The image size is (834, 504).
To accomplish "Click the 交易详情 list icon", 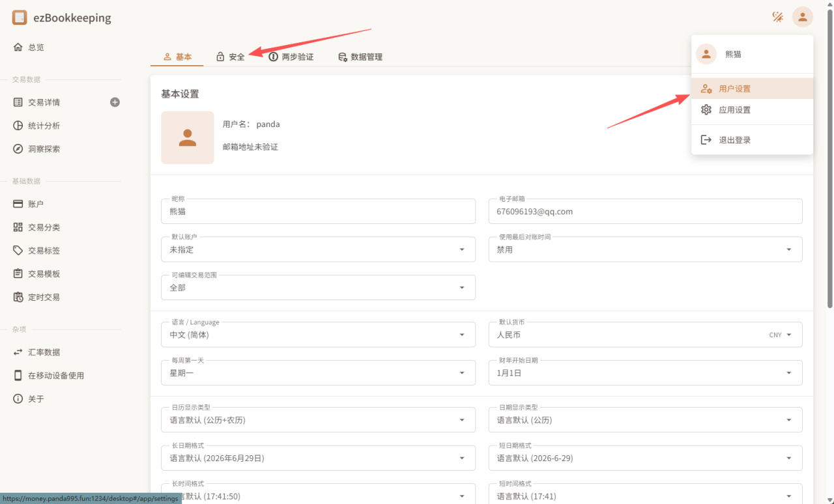I will (x=18, y=102).
